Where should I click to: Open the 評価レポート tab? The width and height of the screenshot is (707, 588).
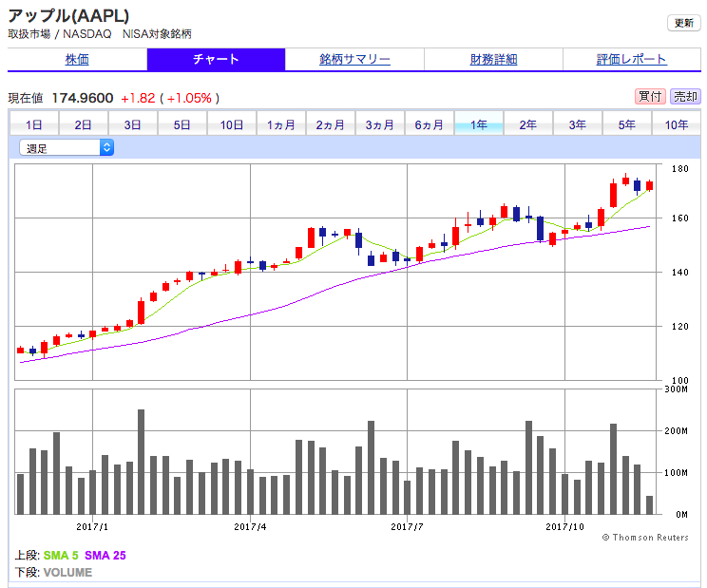(632, 60)
